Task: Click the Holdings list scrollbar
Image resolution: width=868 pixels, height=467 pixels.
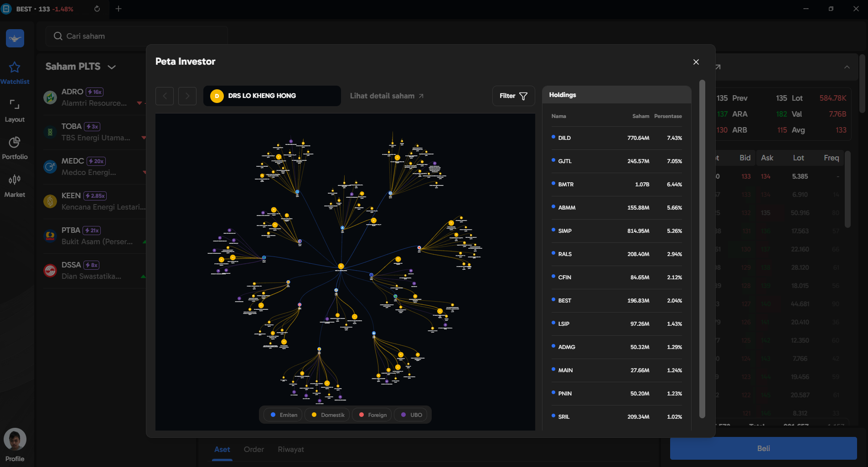Action: click(x=702, y=249)
